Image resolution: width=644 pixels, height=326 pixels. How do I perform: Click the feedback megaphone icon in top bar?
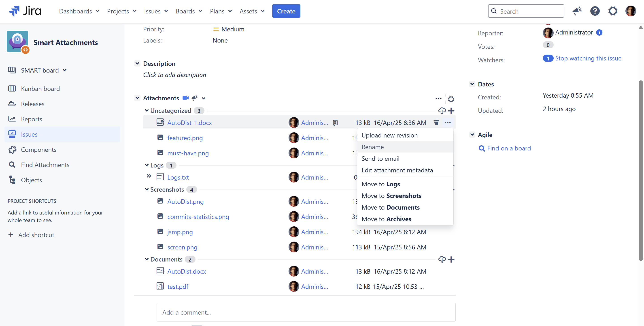click(x=577, y=11)
